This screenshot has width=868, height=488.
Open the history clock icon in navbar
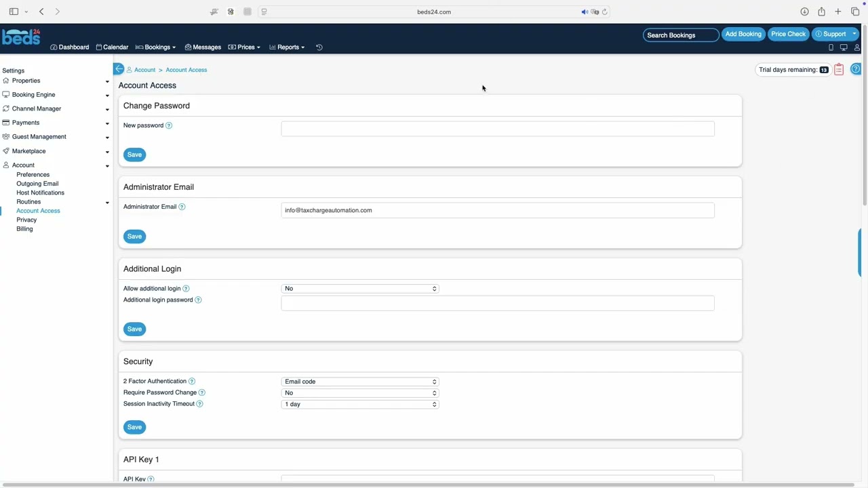(x=319, y=47)
